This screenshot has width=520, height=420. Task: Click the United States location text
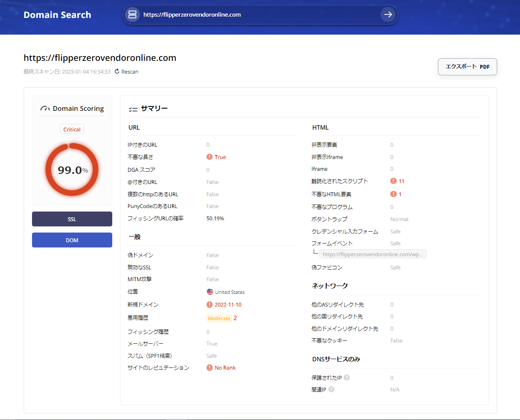click(230, 292)
